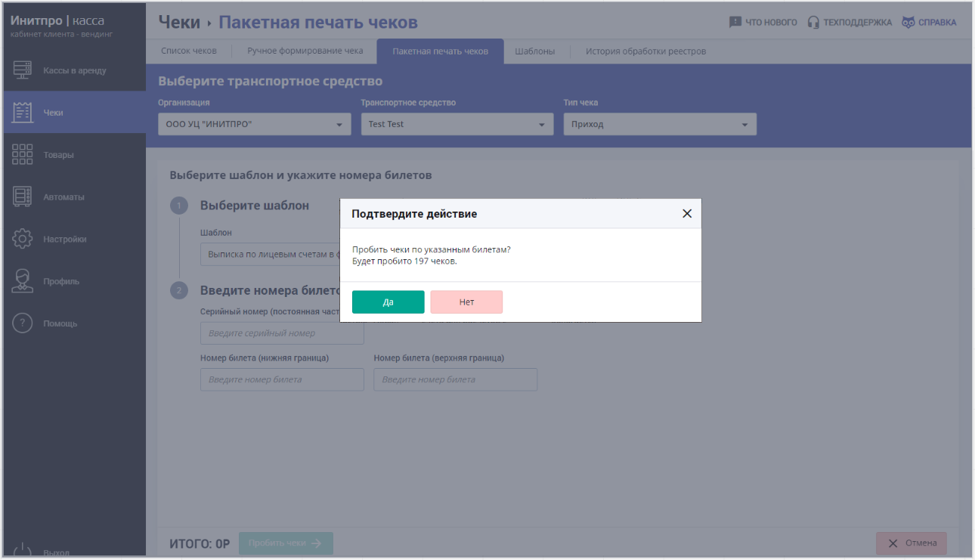The height and width of the screenshot is (560, 975).
Task: Click the Техподдержка link text
Action: pyautogui.click(x=858, y=23)
